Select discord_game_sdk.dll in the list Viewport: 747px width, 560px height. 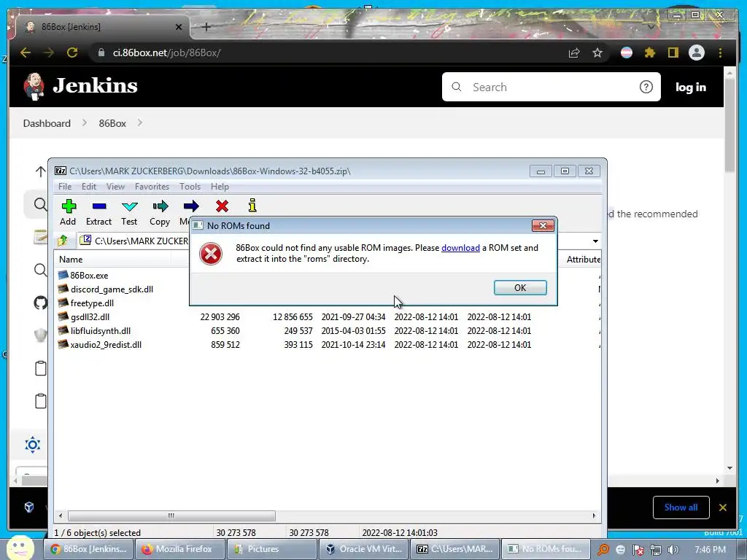click(x=112, y=289)
